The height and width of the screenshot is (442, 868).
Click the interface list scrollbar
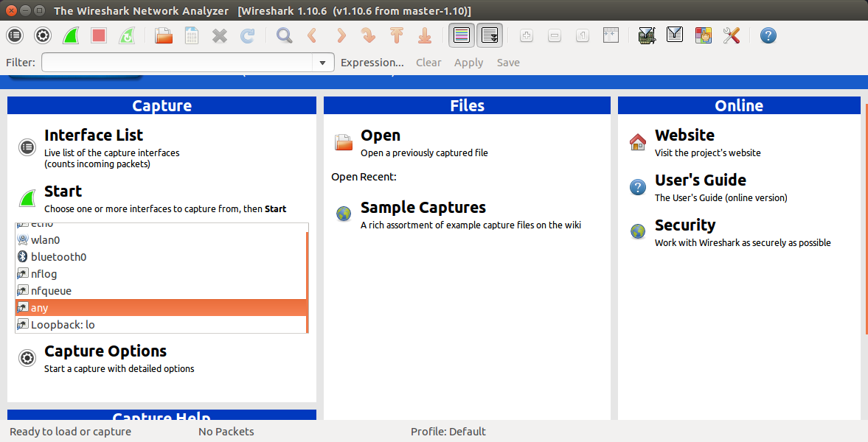308,282
